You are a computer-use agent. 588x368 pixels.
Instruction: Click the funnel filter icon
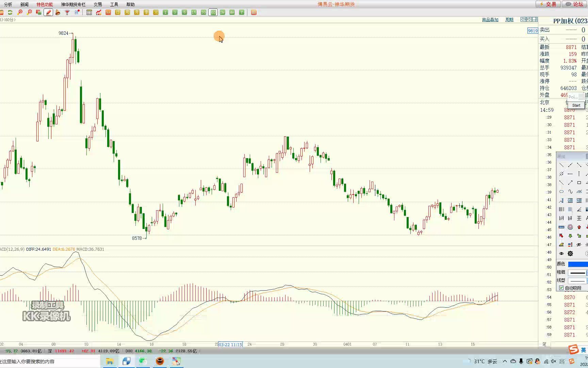point(67,13)
